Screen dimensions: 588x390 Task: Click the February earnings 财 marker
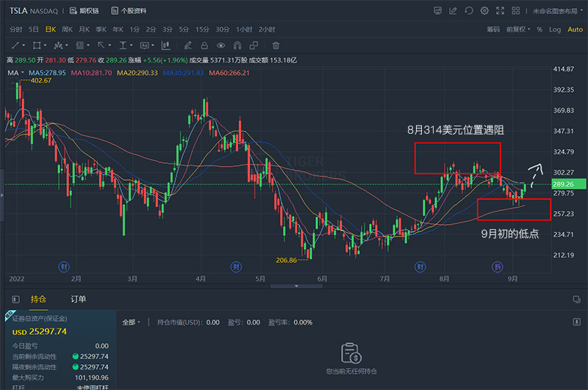point(64,267)
